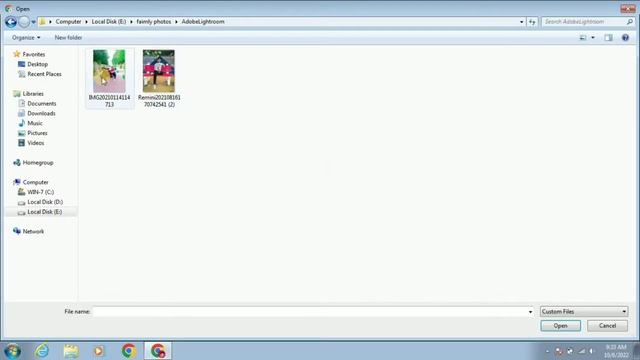Click into the File name input field
The width and height of the screenshot is (640, 360).
point(309,312)
